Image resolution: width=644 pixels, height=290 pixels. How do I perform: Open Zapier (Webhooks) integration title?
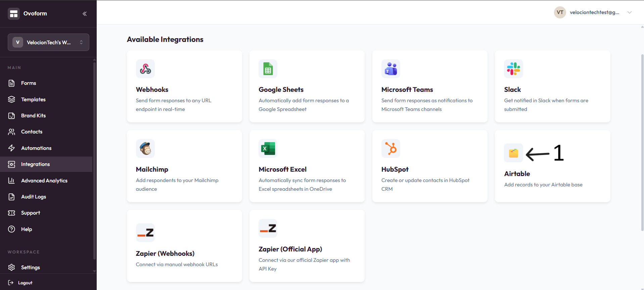tap(165, 253)
